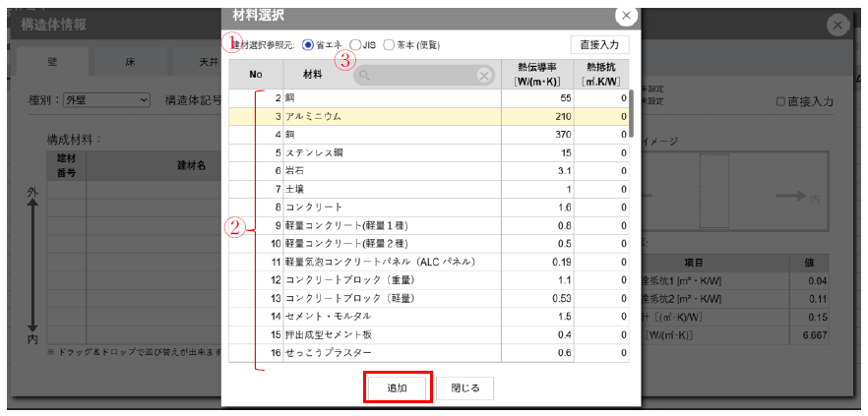Select the 省エネ radio button
Screen dimensions: 868x416
[309, 44]
